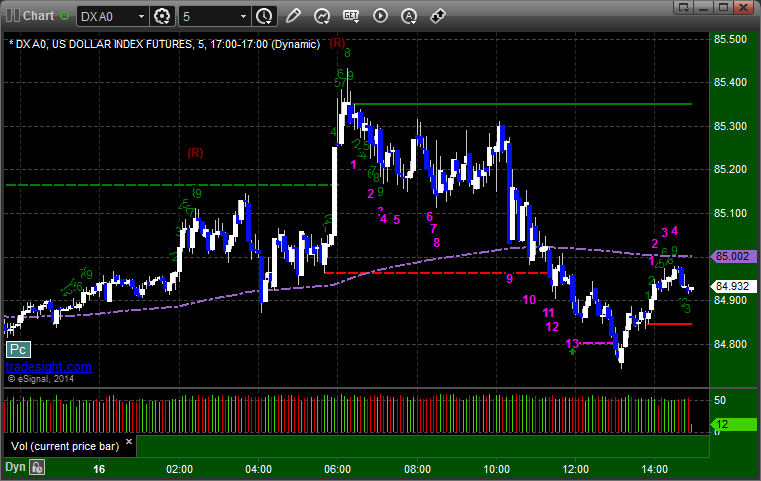
Task: Click the Chart title label
Action: [x=39, y=16]
